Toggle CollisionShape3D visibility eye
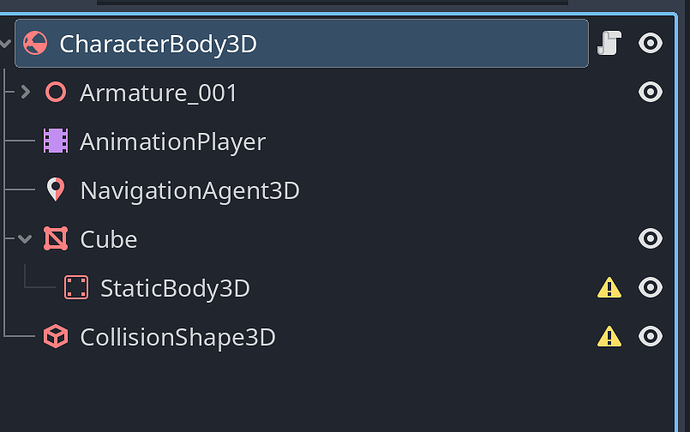This screenshot has height=432, width=690. pyautogui.click(x=650, y=336)
